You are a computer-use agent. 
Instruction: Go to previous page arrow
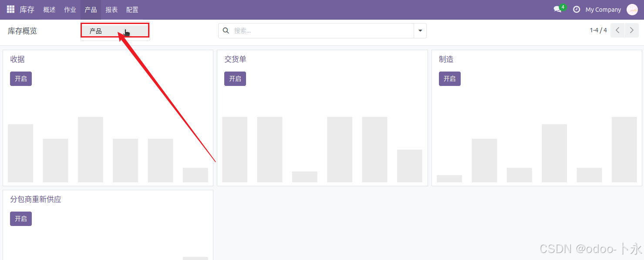click(617, 31)
